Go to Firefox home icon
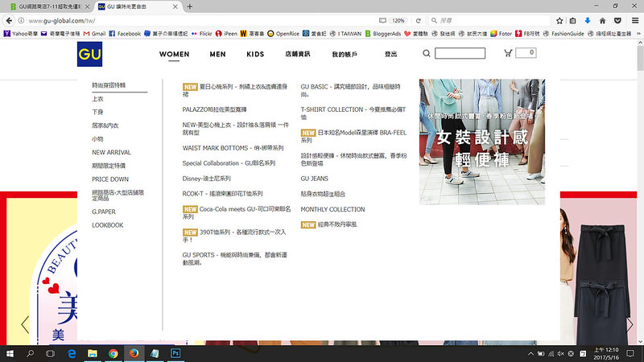 602,21
